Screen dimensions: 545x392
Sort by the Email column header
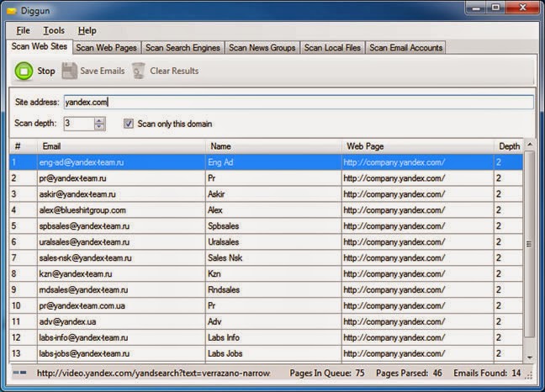point(121,146)
